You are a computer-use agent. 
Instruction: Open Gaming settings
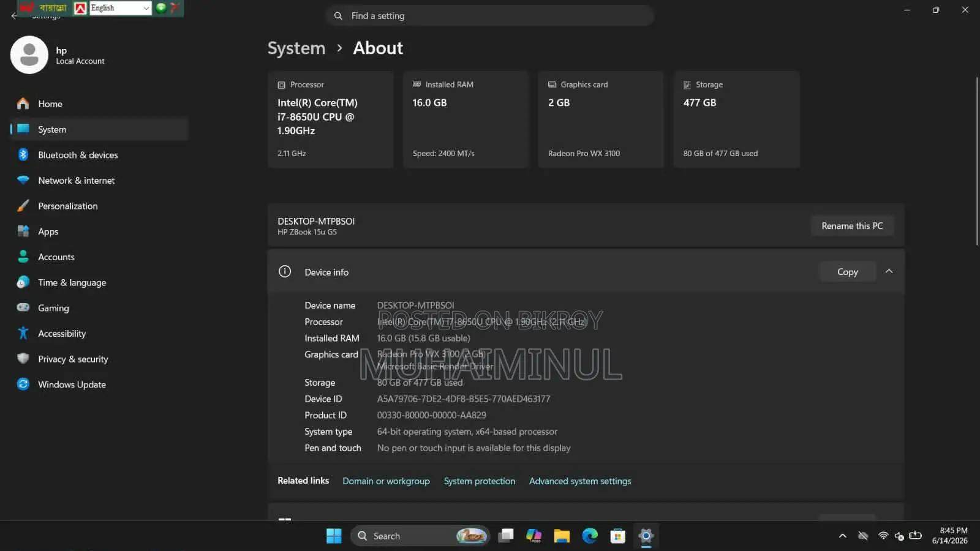point(99,308)
